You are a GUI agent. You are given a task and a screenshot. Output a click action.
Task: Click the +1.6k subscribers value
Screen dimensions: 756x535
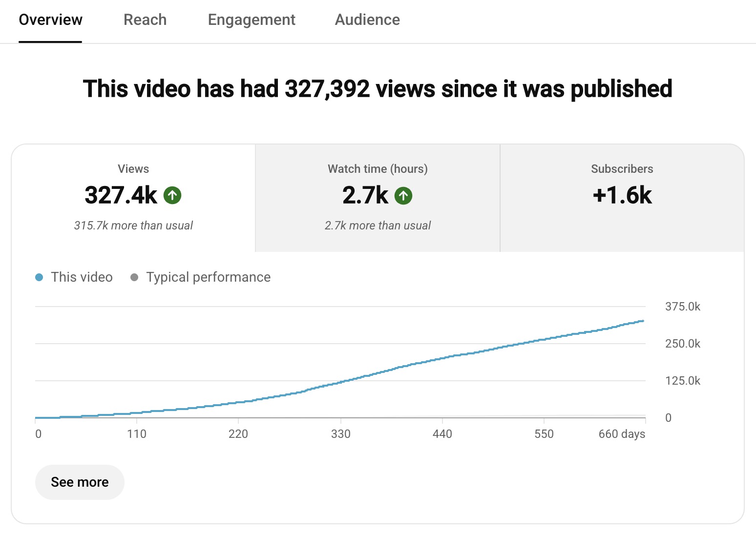coord(622,195)
